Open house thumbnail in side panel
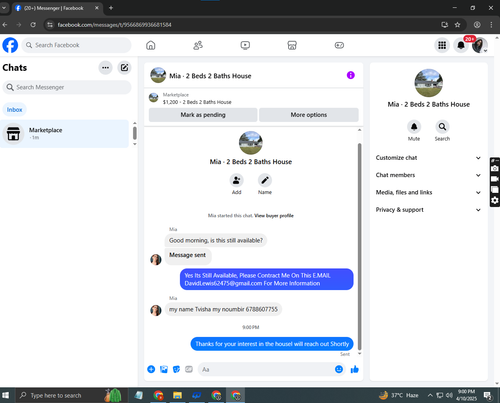Image resolution: width=500 pixels, height=403 pixels. click(429, 83)
